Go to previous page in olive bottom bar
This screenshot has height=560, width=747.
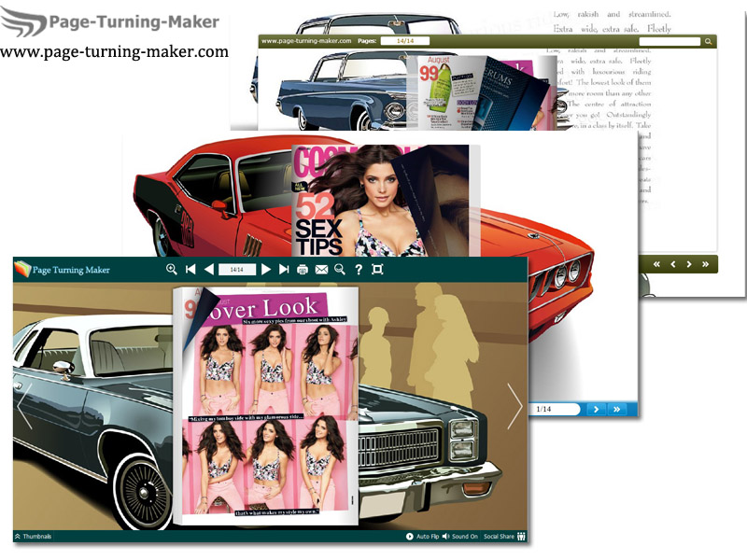click(673, 264)
